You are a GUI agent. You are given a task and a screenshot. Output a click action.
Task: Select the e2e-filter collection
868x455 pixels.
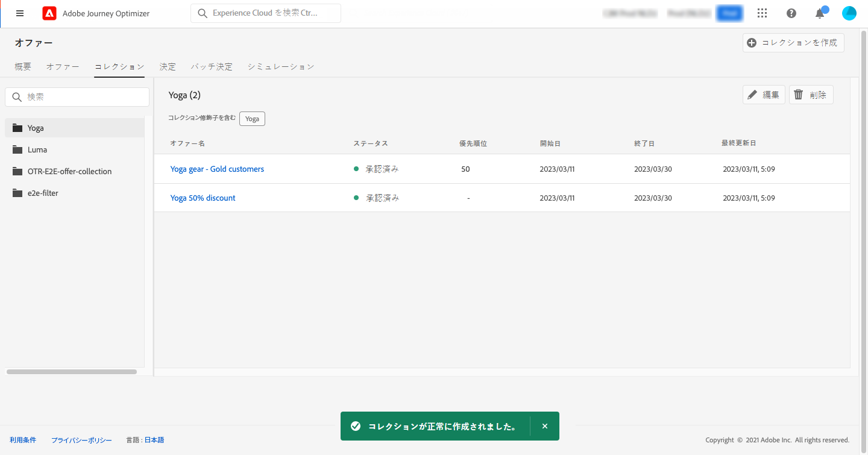click(x=74, y=193)
